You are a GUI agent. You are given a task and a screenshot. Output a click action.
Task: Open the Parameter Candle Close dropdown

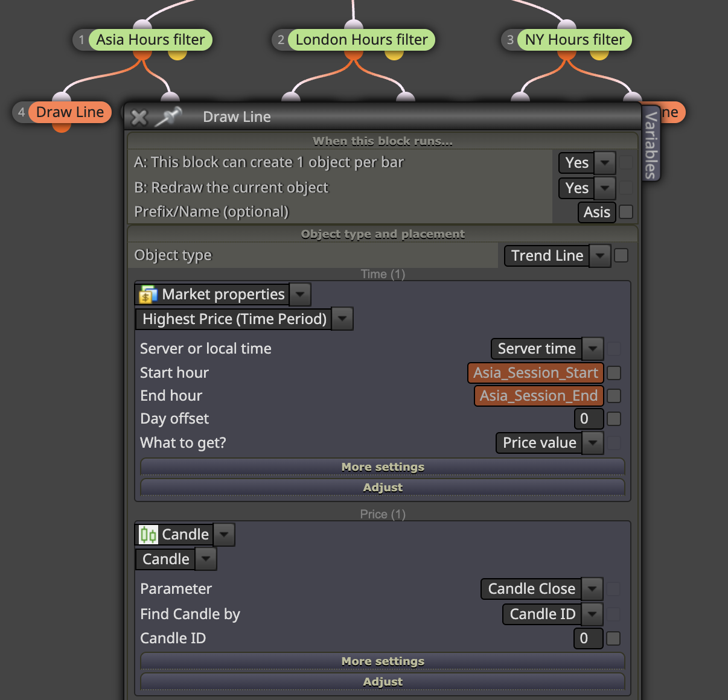[592, 589]
